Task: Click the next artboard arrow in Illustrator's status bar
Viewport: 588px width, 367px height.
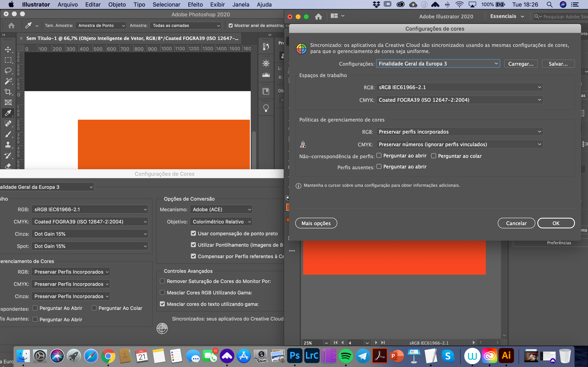Action: 376,343
